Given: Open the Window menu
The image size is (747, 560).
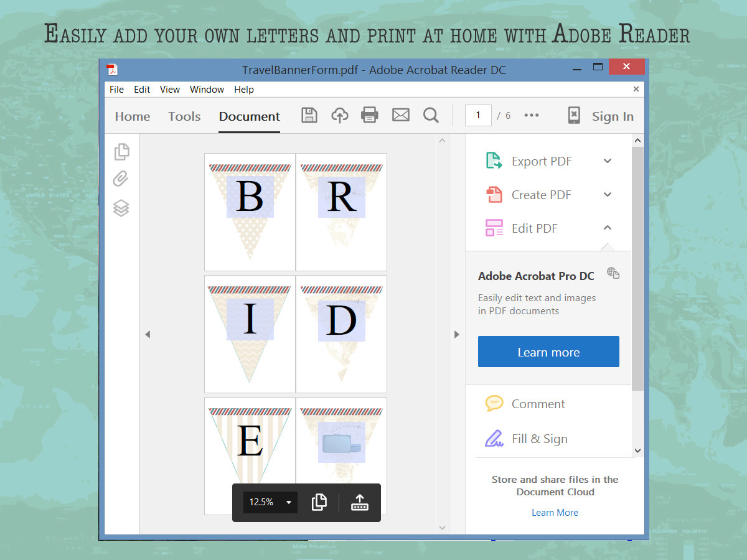Looking at the screenshot, I should (207, 90).
